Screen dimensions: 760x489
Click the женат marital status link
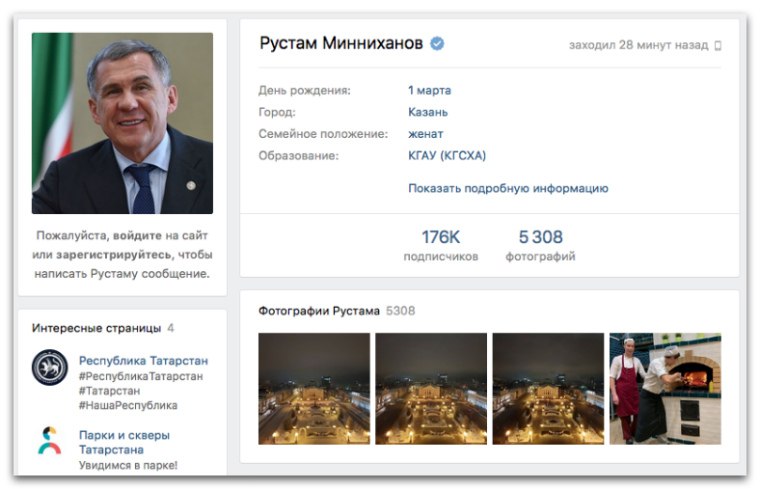(426, 134)
